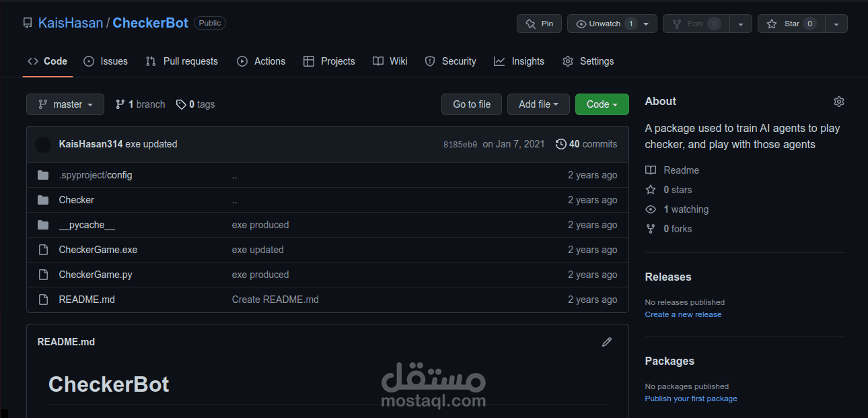This screenshot has height=418, width=868.
Task: Open 'exe produced' commit for __pycache__ row
Action: point(260,225)
